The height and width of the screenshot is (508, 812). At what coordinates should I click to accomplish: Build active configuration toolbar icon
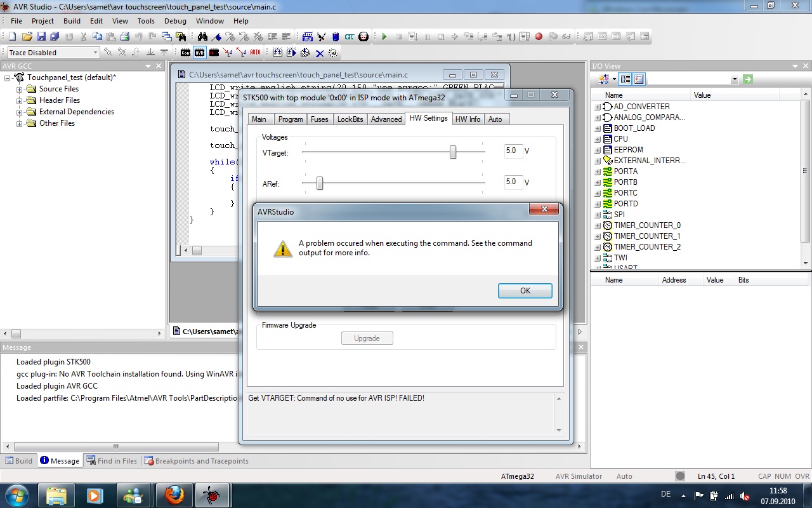[x=277, y=52]
